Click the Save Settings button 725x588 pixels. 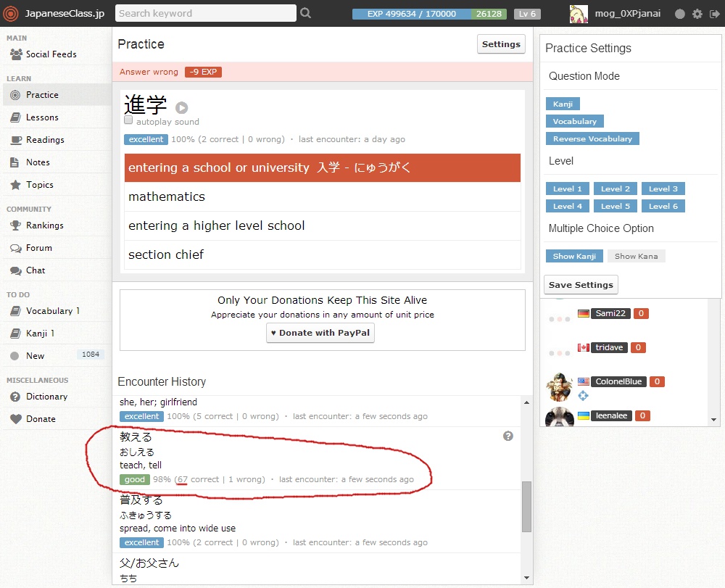581,285
